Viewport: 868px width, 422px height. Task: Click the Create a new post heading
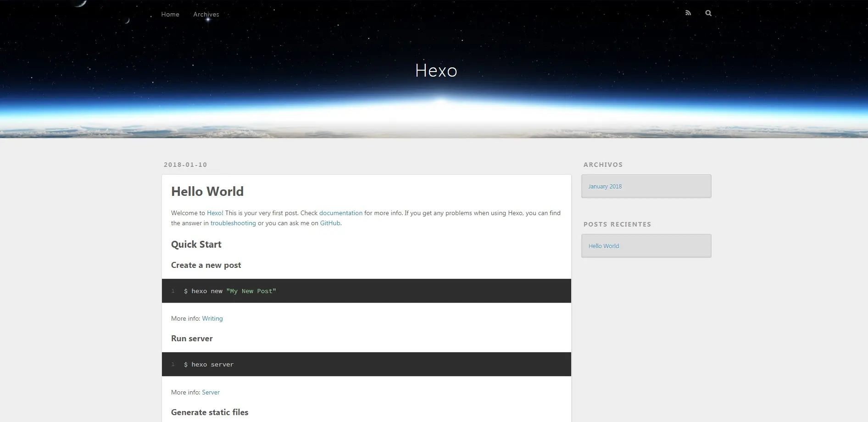click(x=206, y=265)
